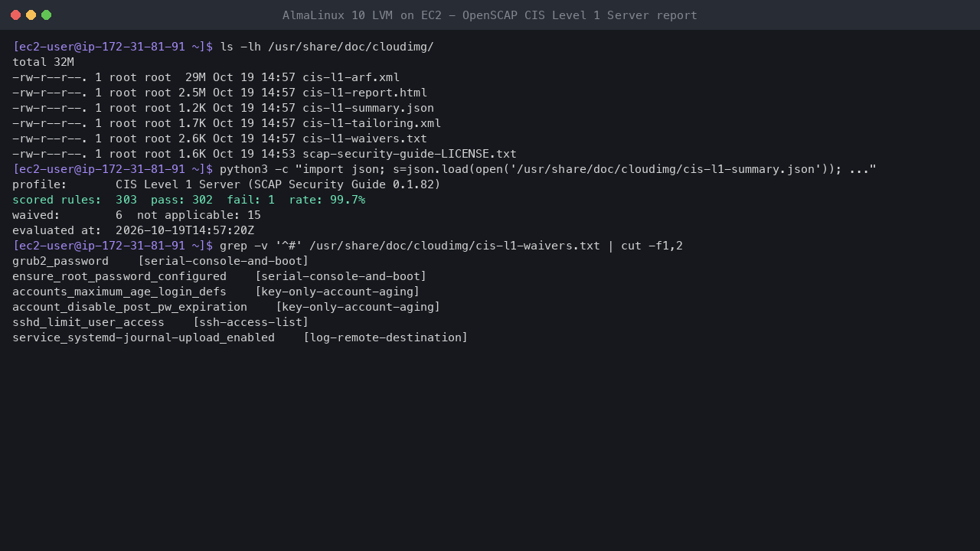The image size is (980, 551).
Task: Click the [ssh-access-list] waiver tag
Action: point(250,322)
